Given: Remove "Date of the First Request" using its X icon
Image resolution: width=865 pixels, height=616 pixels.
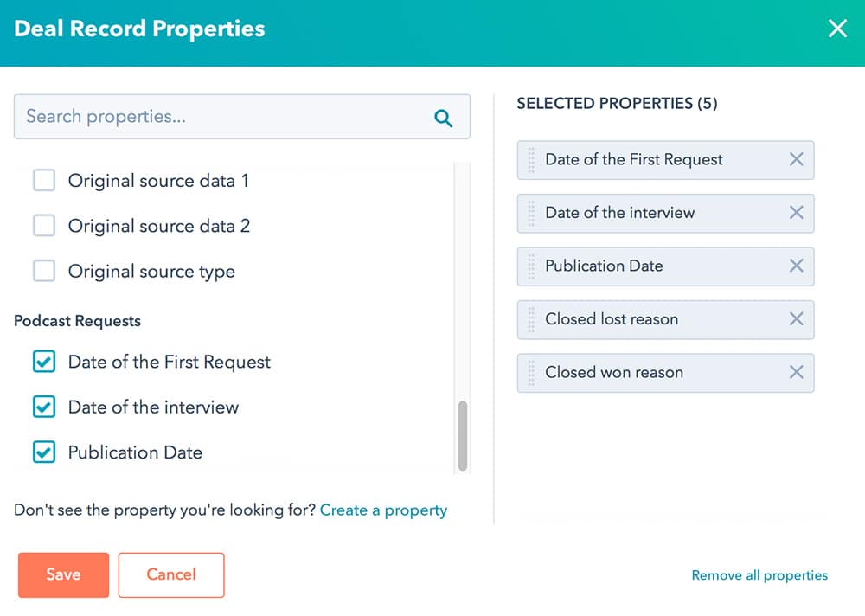Looking at the screenshot, I should coord(797,160).
